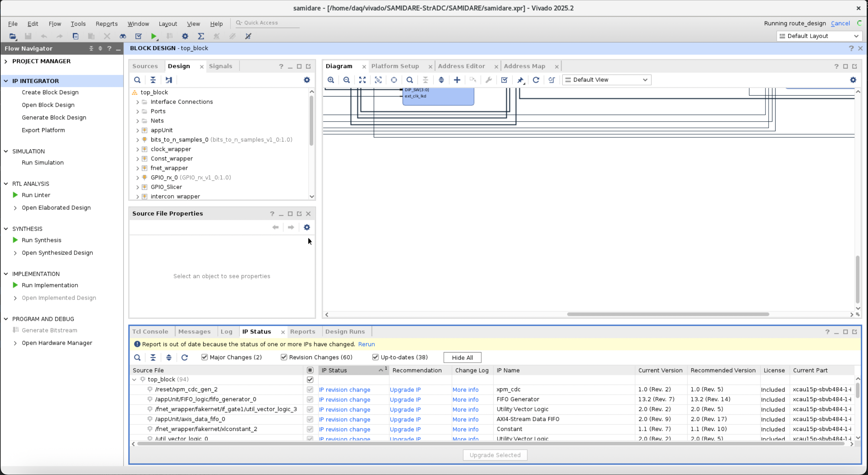Open the Default View dropdown
Viewport: 868px width, 475px height.
pos(606,80)
